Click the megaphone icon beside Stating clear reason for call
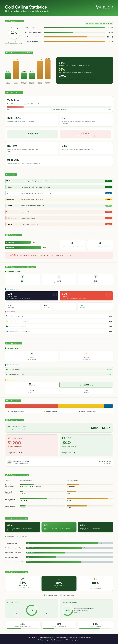This screenshot has height=644, width=118. [7, 374]
